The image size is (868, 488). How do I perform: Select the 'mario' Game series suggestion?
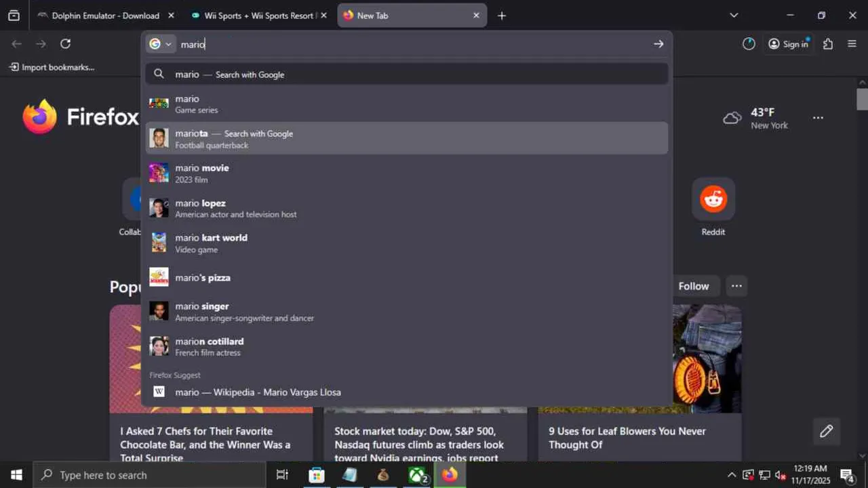tap(407, 104)
